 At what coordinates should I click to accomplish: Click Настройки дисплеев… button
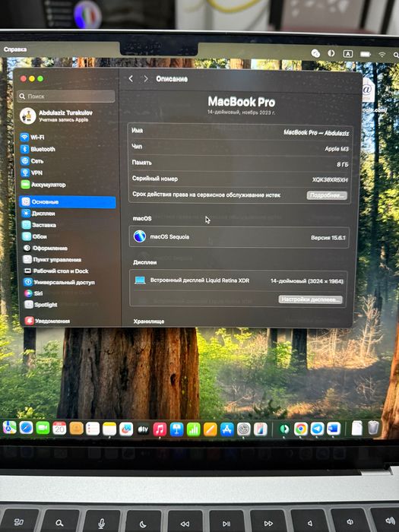[x=310, y=299]
